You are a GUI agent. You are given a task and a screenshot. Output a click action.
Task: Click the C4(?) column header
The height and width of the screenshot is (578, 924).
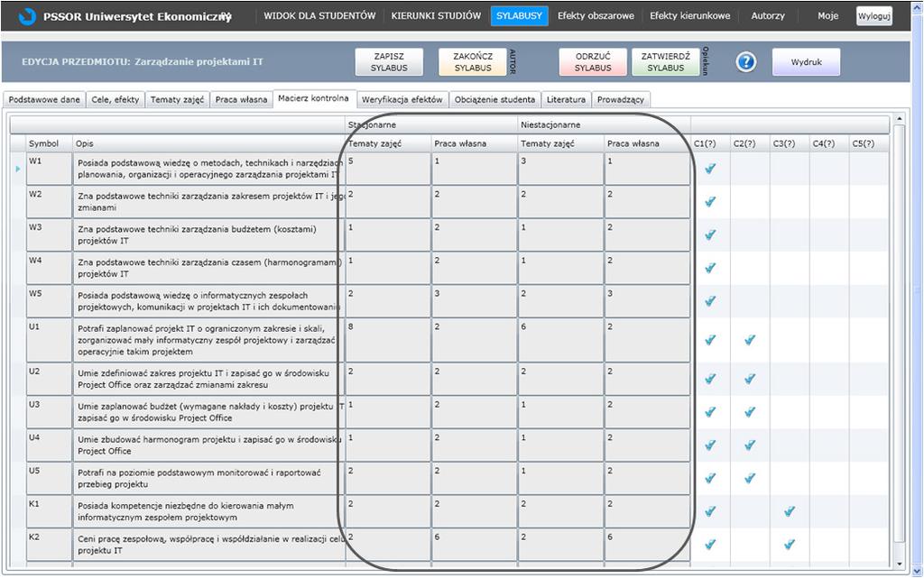(x=828, y=143)
